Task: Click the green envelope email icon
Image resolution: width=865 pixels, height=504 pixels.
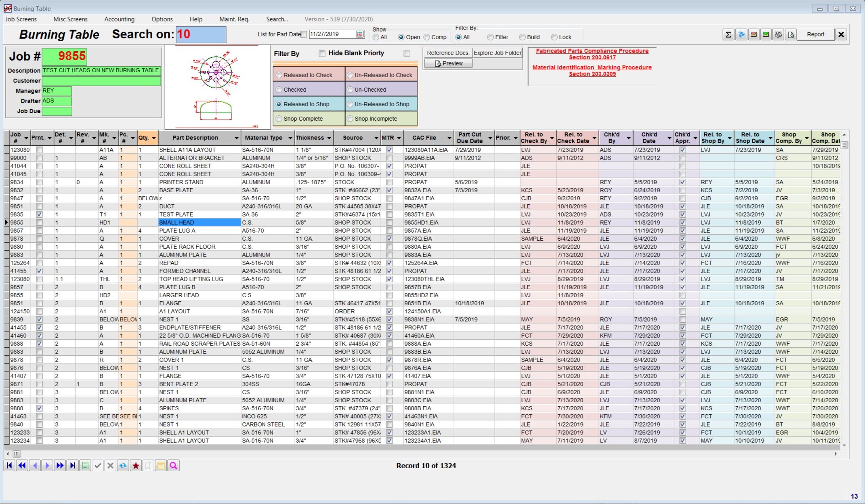Action: click(765, 34)
